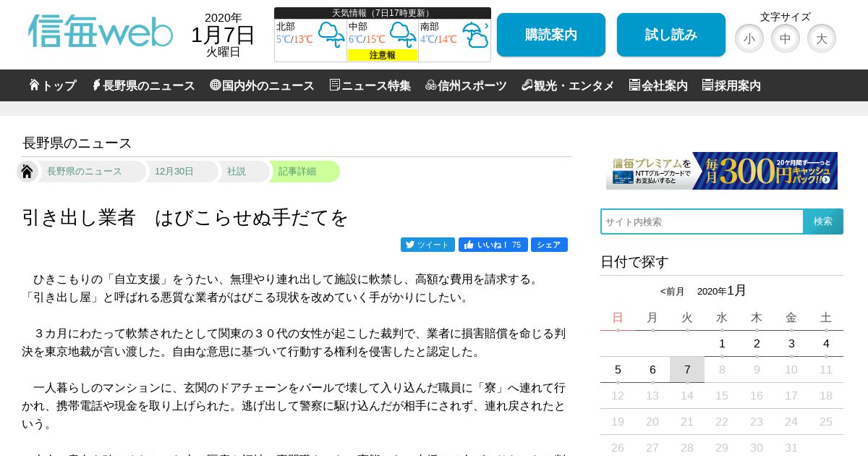The width and height of the screenshot is (868, 456).
Task: Focus the サイト内検索 input field
Action: [x=702, y=221]
